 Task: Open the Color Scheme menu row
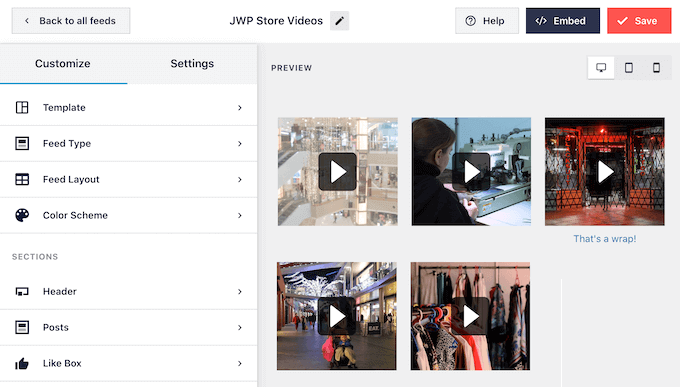pos(128,216)
